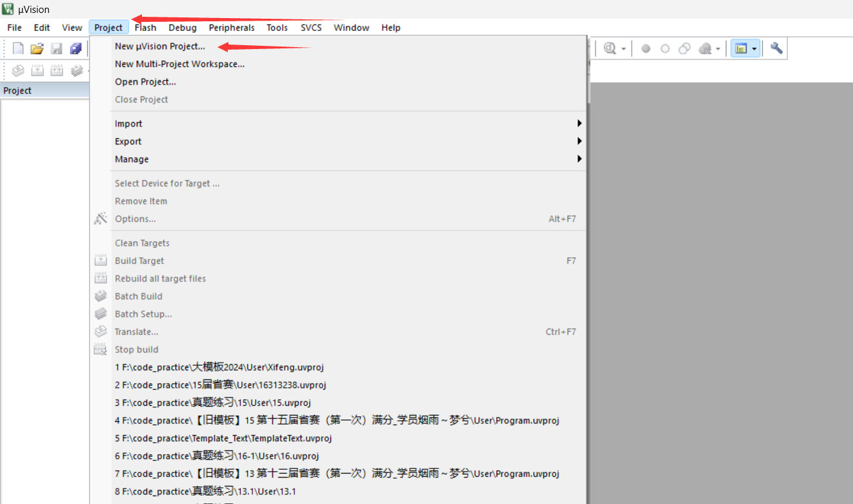Open recent entry 7 Program.uvproj

pyautogui.click(x=338, y=474)
